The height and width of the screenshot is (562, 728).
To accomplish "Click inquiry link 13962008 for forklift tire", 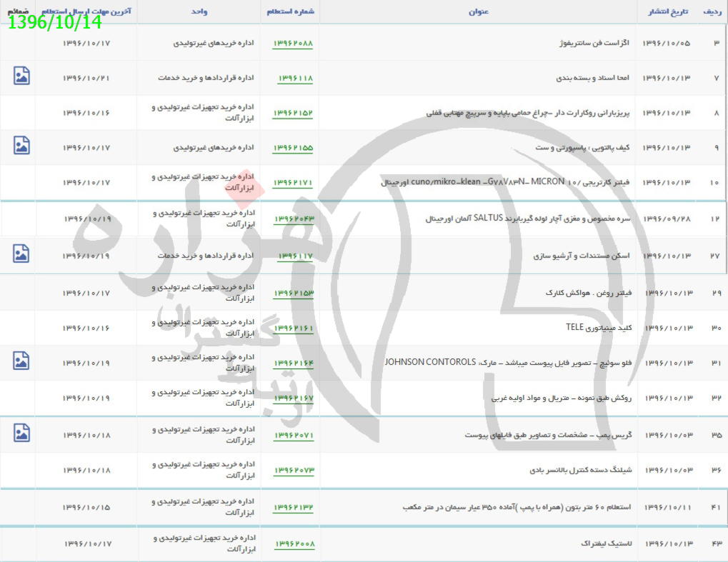I will click(293, 544).
